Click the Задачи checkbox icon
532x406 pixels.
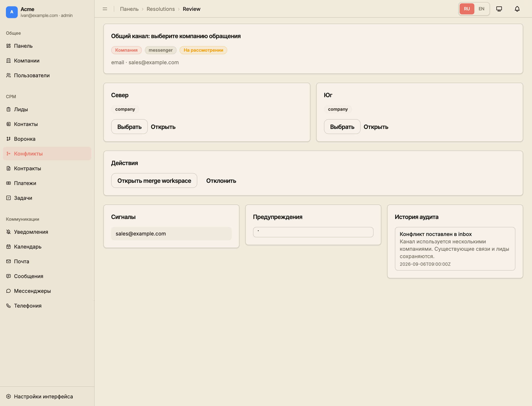[x=8, y=198]
